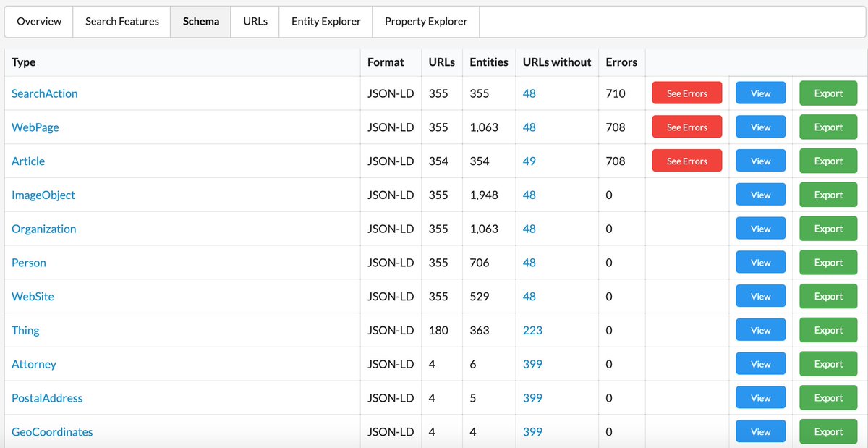The image size is (868, 448).
Task: View the GeoCoordinates schema
Action: click(761, 431)
